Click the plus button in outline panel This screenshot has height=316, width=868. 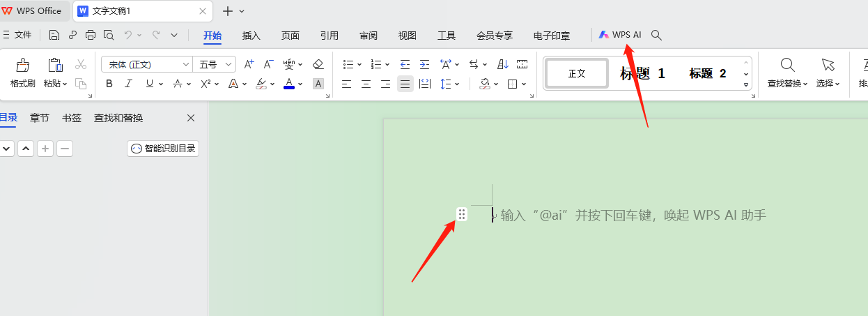click(x=45, y=148)
